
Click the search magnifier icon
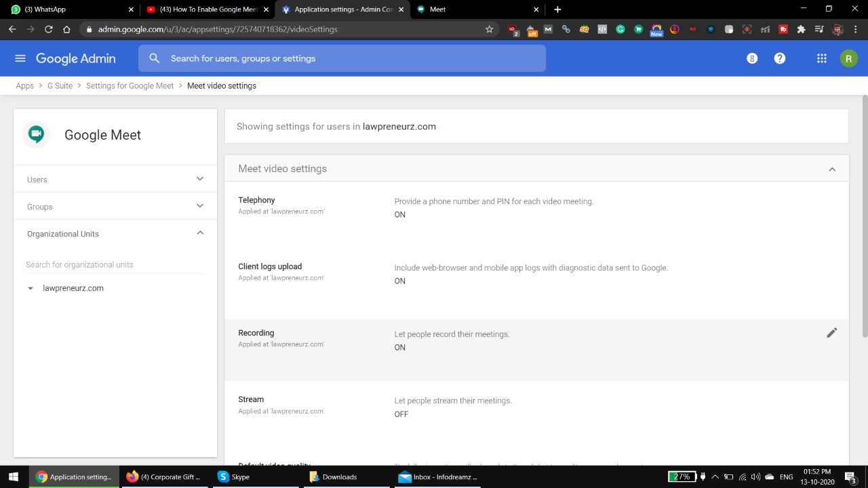[155, 58]
